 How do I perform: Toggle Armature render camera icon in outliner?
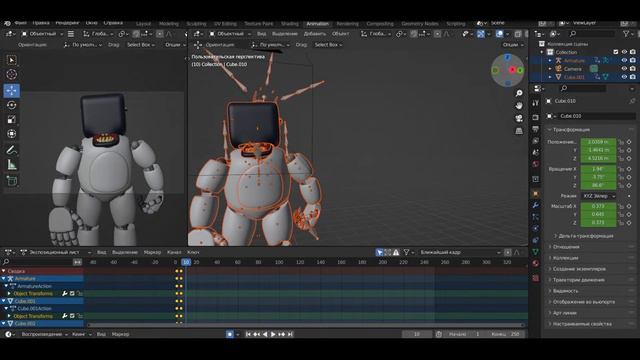point(633,60)
